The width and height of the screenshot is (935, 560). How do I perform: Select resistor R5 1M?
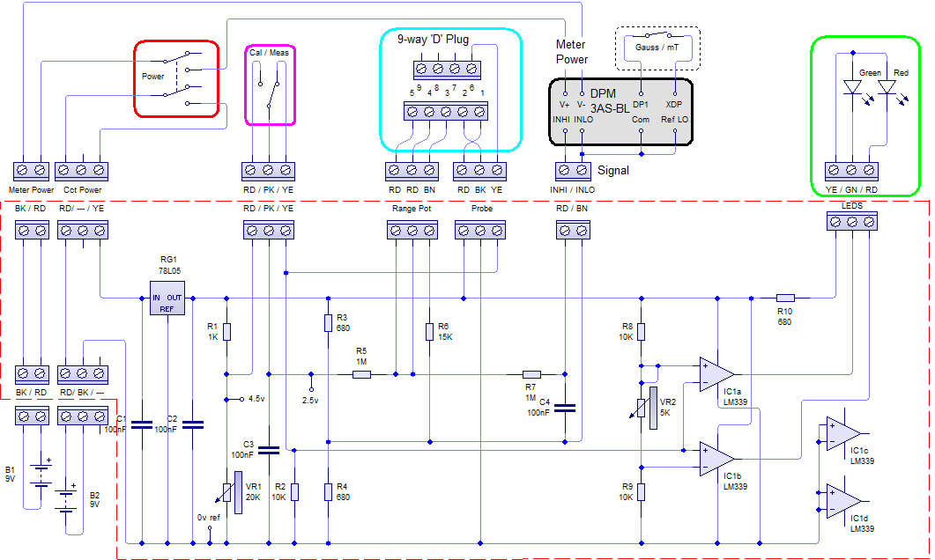pos(361,373)
